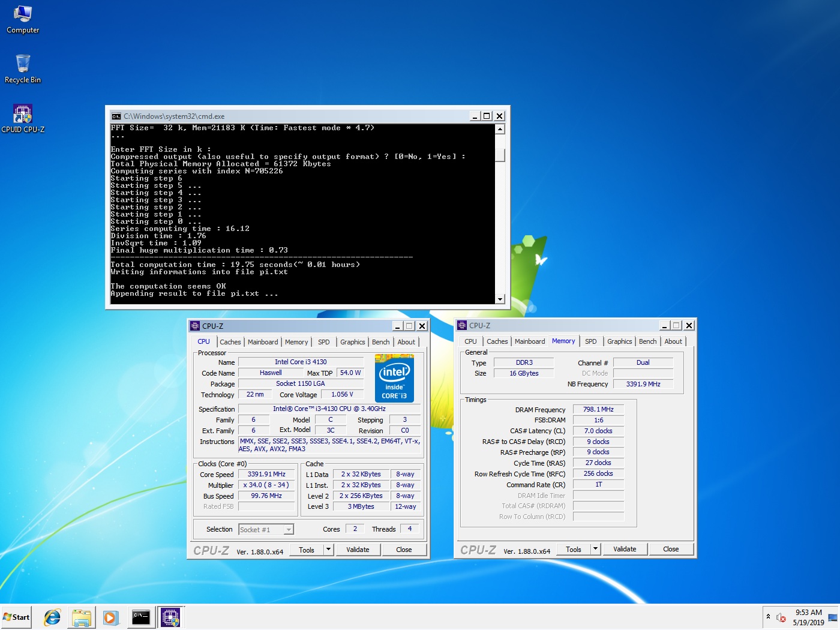Image resolution: width=840 pixels, height=630 pixels.
Task: Click the NB Frequency value 3391.9 MHz
Action: coord(643,384)
